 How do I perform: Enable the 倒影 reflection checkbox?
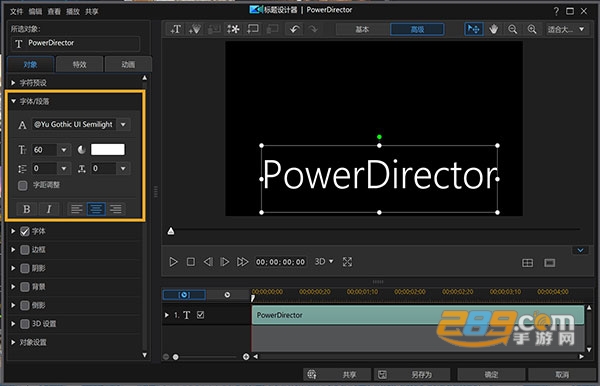25,305
